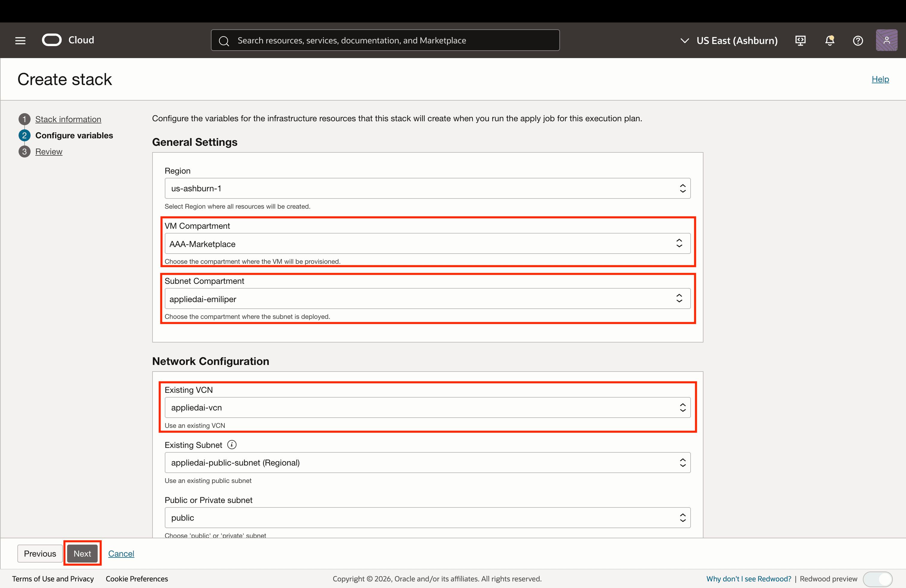The height and width of the screenshot is (588, 906).
Task: Open the Region us-ashburn-1 dropdown
Action: (x=428, y=188)
